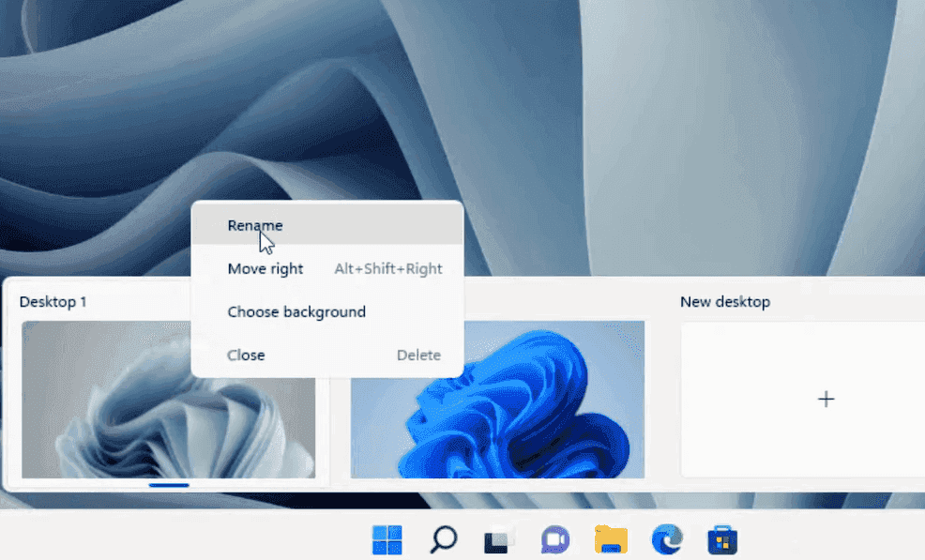The image size is (925, 560).
Task: Pick Choose background from the context menu
Action: click(x=327, y=311)
